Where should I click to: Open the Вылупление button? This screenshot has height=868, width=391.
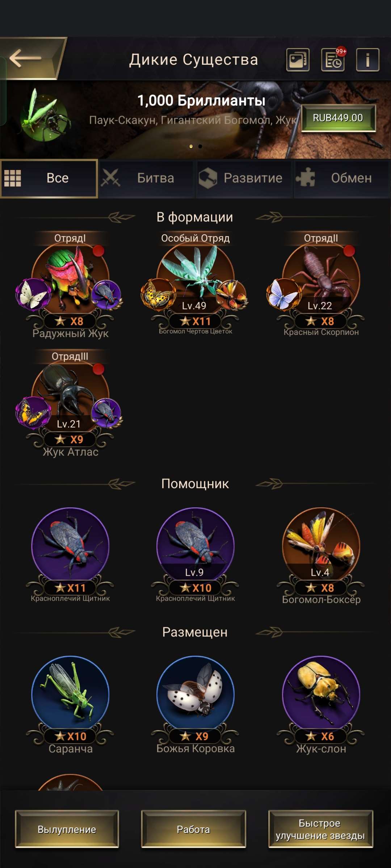coord(67,829)
